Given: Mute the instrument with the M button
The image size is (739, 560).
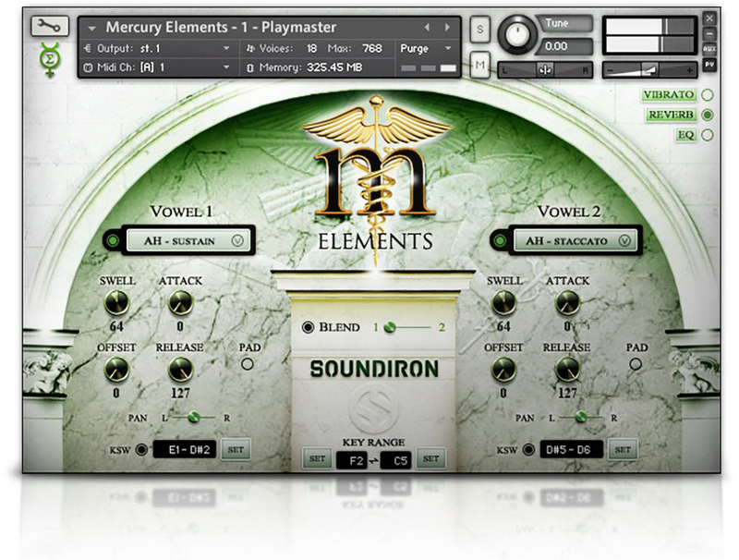Looking at the screenshot, I should coord(479,65).
